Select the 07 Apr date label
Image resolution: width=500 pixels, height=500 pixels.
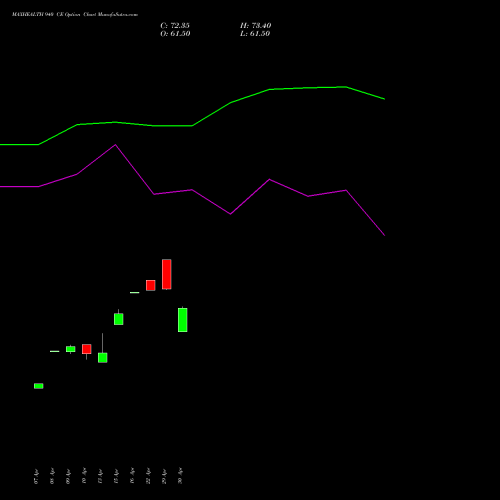point(36,476)
